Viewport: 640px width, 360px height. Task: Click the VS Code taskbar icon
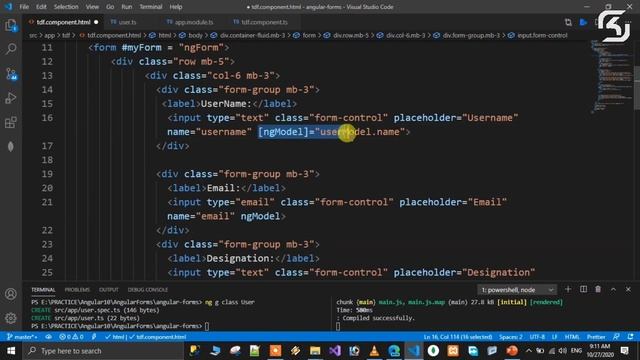coord(413,351)
